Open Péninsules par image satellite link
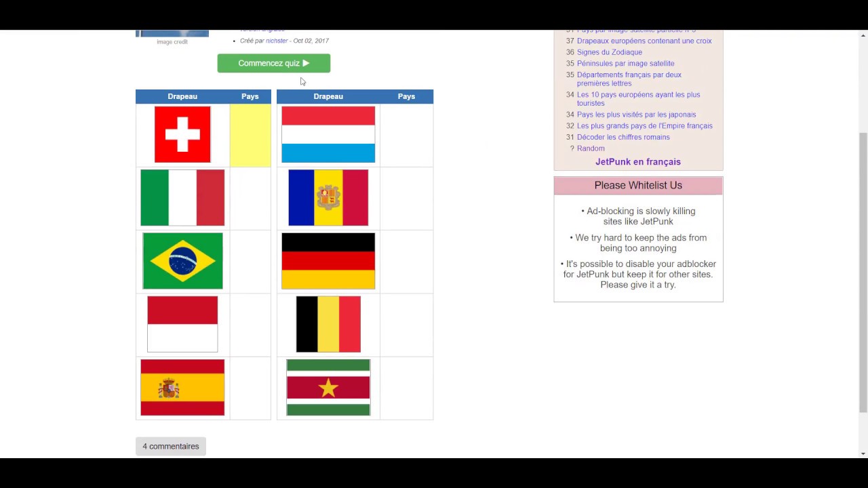The image size is (868, 488). point(626,64)
